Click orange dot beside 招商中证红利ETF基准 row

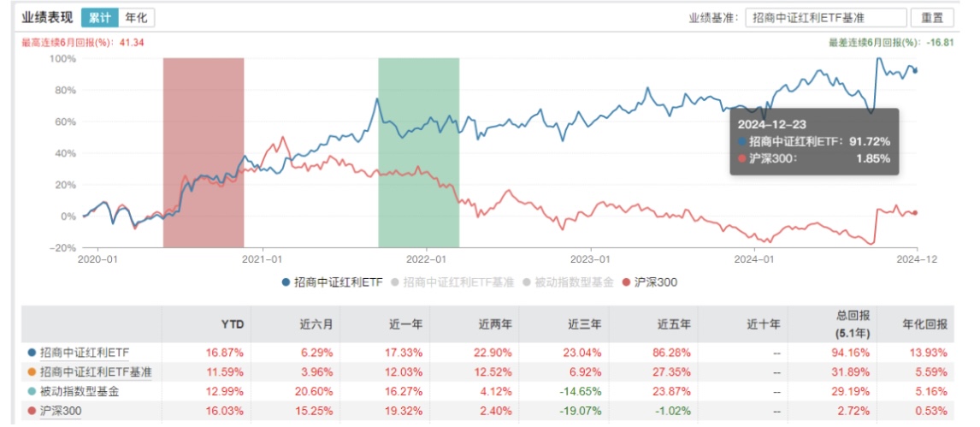32,371
